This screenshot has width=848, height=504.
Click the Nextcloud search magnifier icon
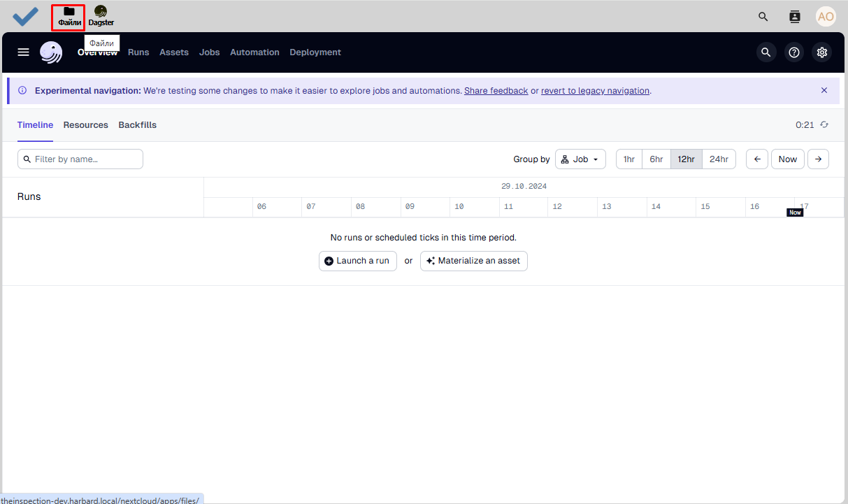tap(763, 17)
